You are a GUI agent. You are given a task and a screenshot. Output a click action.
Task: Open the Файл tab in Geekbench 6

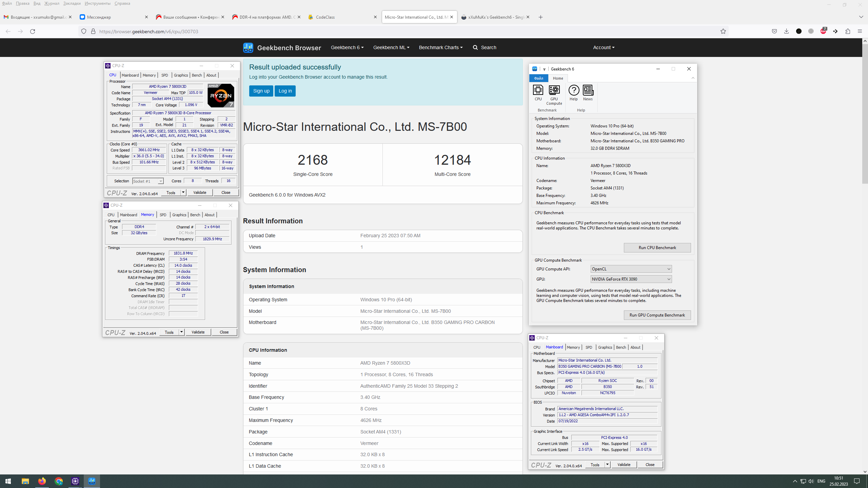pyautogui.click(x=539, y=78)
